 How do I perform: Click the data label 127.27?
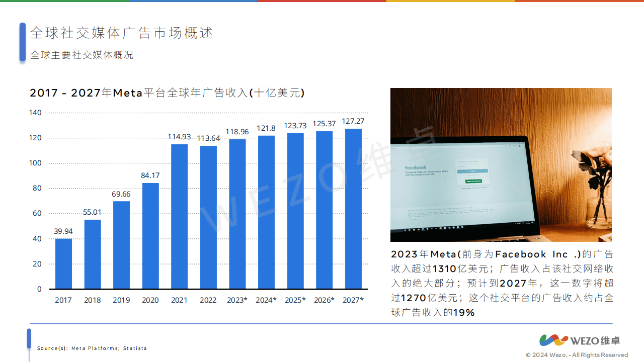click(353, 121)
